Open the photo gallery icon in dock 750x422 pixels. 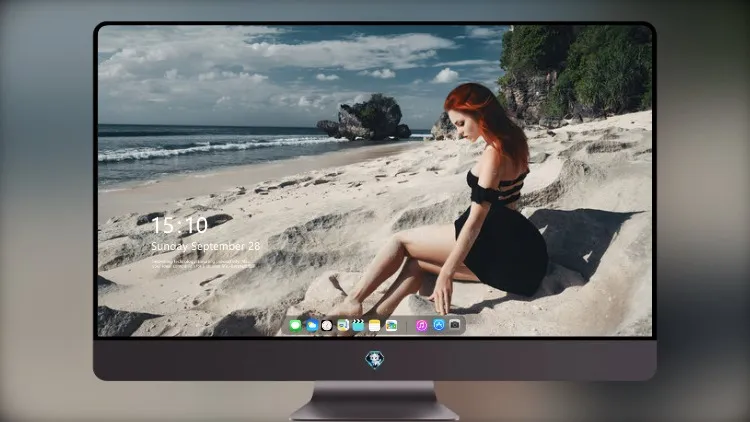tap(391, 326)
